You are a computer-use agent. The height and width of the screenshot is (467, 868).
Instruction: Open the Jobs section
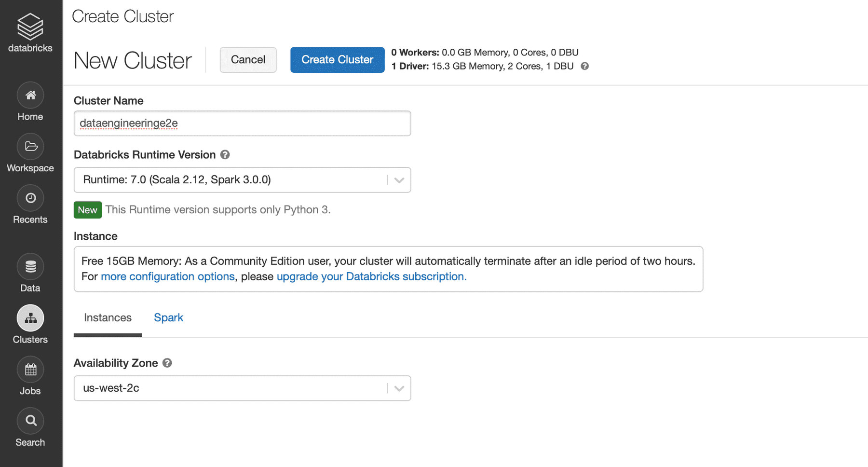[x=30, y=370]
